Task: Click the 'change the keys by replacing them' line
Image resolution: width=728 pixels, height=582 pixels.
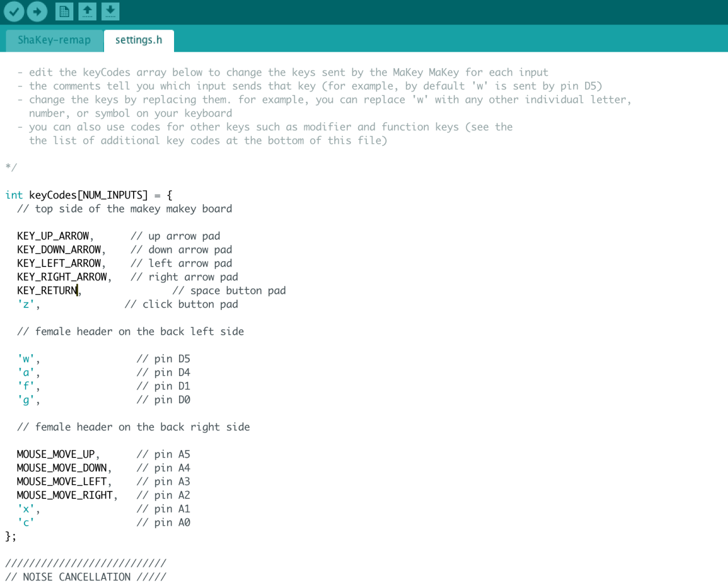Action: (324, 99)
